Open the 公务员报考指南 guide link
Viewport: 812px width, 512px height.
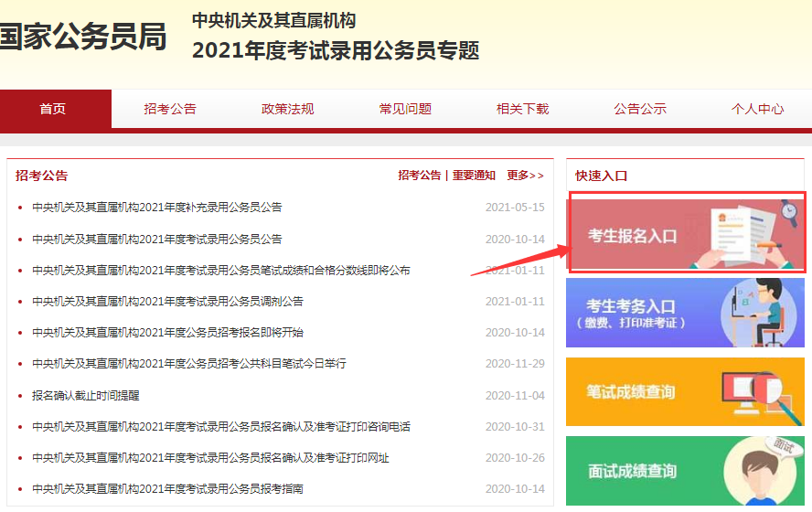167,489
